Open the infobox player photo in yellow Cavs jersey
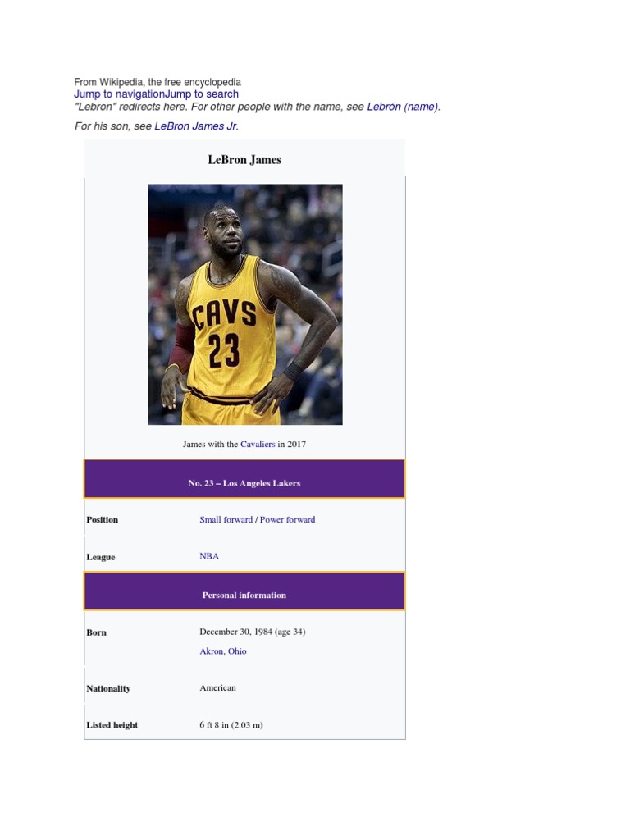 [245, 304]
